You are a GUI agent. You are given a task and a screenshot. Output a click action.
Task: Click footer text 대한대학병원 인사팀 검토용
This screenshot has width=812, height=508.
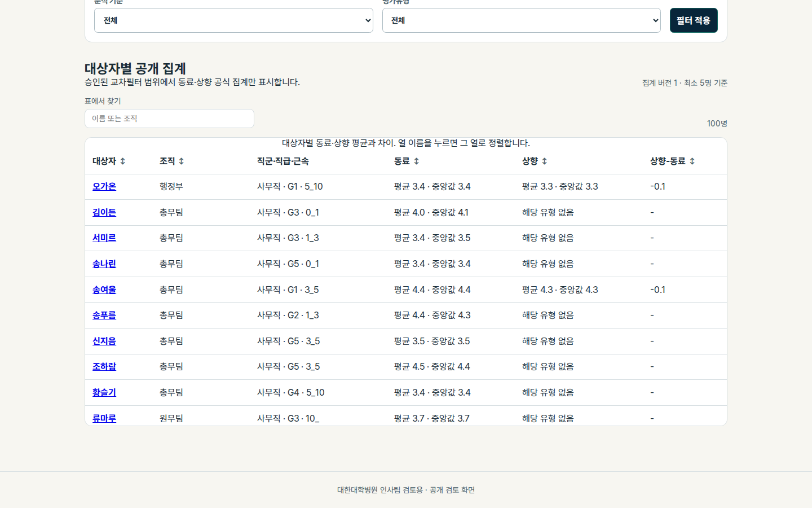(380, 490)
